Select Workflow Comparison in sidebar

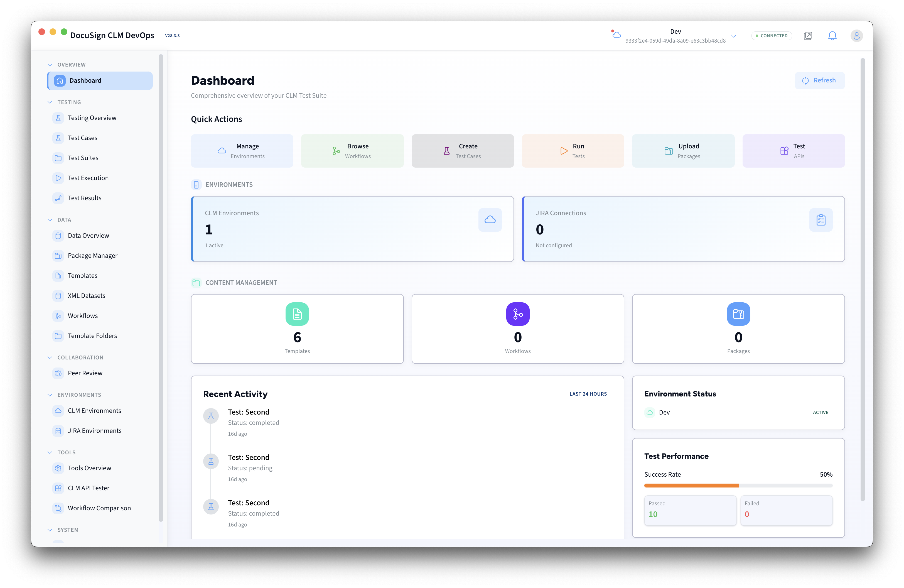click(x=99, y=508)
